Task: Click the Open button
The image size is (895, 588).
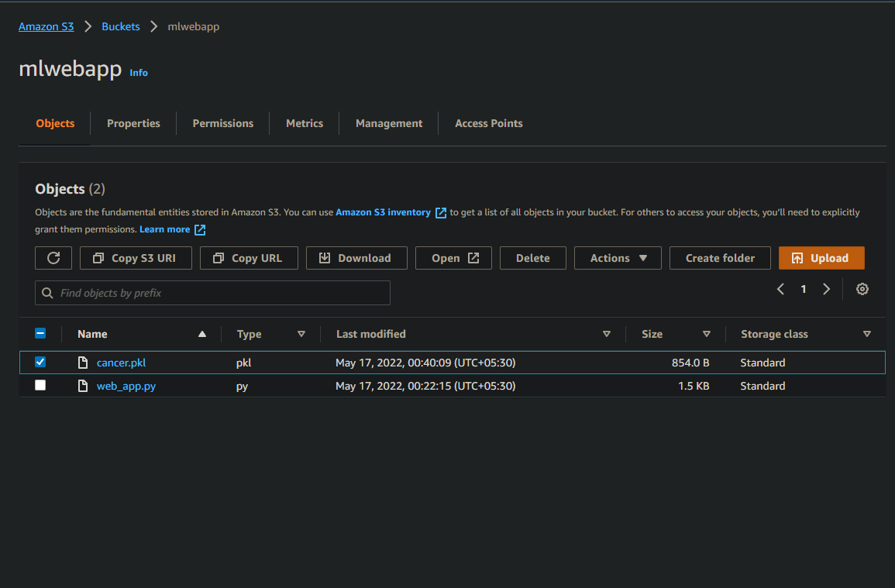Action: tap(454, 258)
